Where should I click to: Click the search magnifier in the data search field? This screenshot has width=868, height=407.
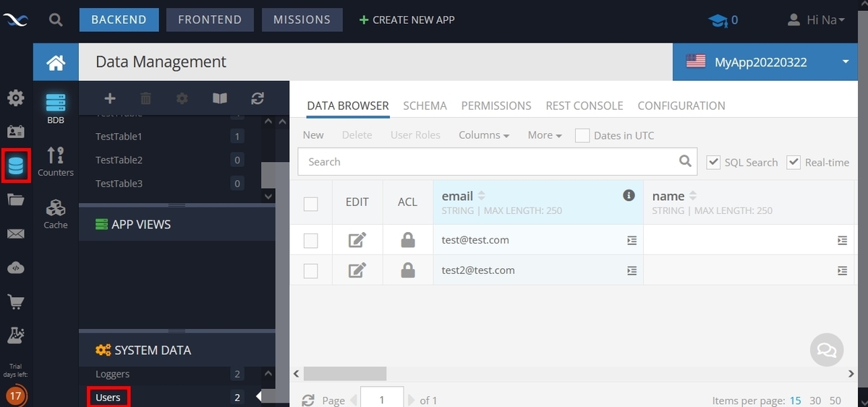click(x=685, y=161)
